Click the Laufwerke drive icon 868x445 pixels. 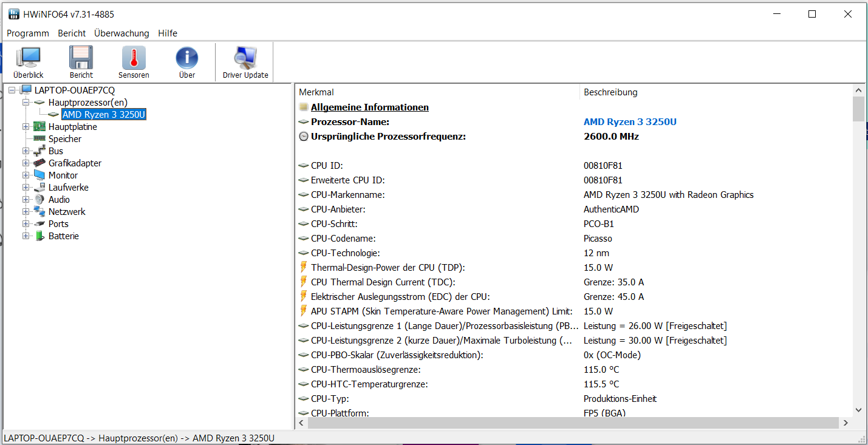[39, 188]
